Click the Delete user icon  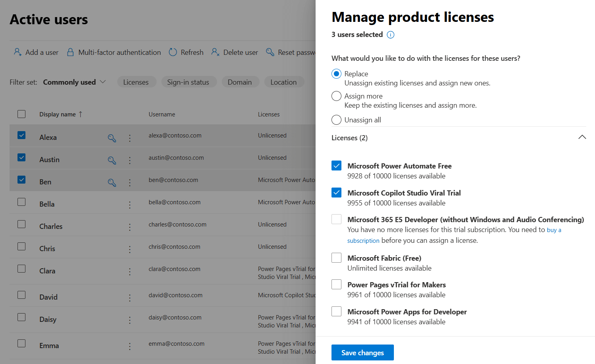[215, 52]
